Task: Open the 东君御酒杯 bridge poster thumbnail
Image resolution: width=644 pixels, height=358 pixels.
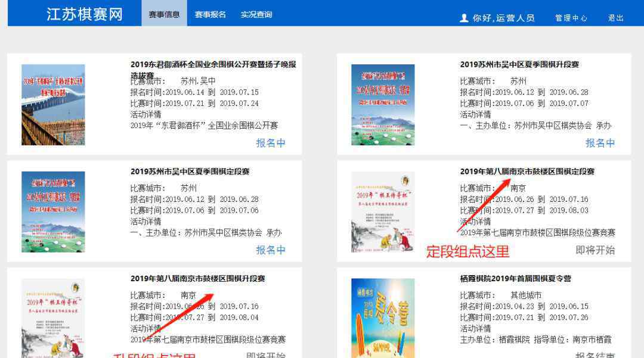Action: tap(54, 105)
